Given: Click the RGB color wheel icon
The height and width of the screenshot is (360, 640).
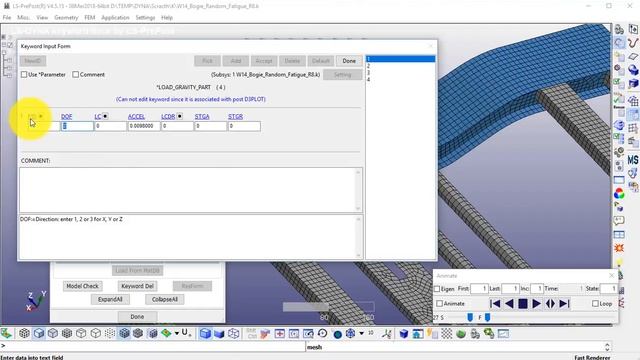Looking at the screenshot, I should (x=619, y=193).
